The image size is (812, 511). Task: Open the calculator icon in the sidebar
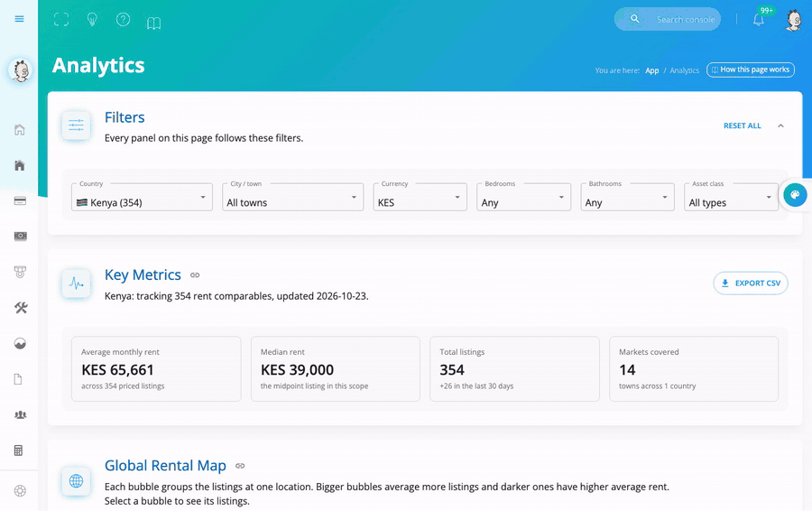tap(19, 451)
